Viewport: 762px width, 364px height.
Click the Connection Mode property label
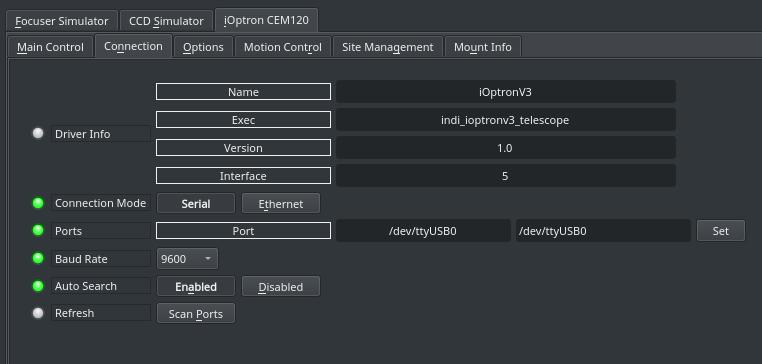[x=101, y=203]
